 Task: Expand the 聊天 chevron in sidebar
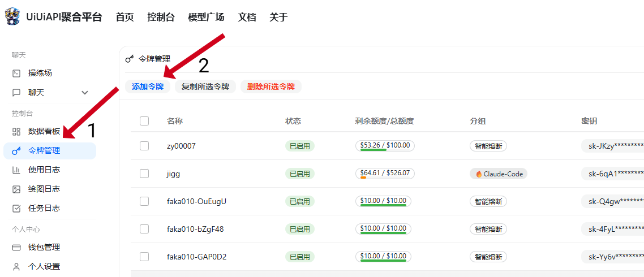pos(85,92)
